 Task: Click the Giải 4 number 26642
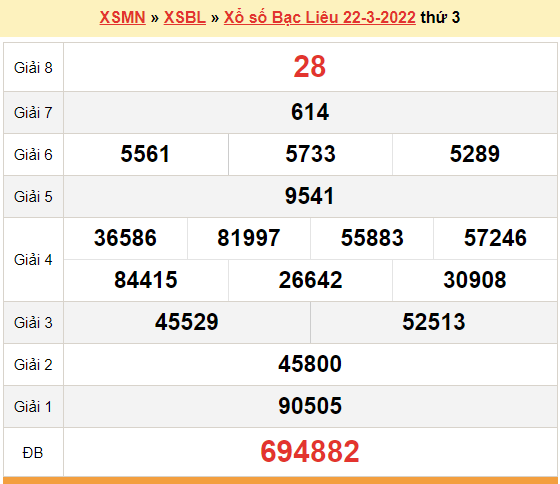click(x=310, y=280)
